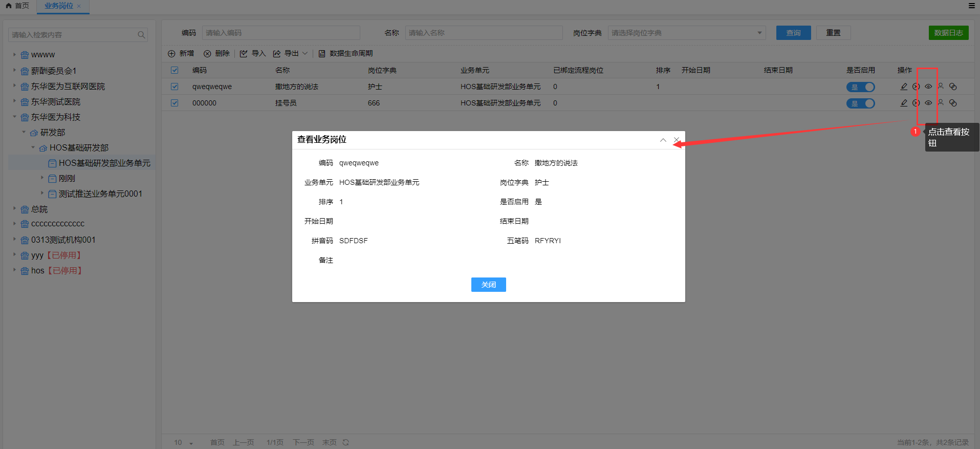980x449 pixels.
Task: Expand the 总院 tree node
Action: [14, 208]
